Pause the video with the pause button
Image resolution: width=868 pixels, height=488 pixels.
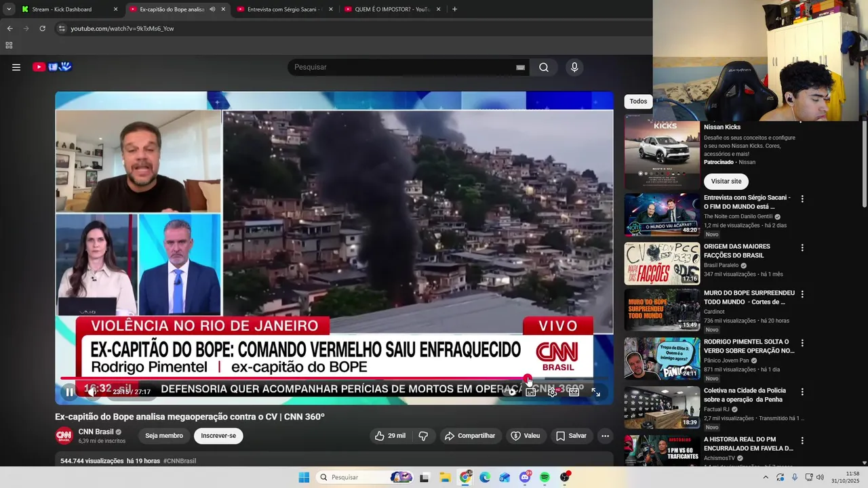[70, 392]
